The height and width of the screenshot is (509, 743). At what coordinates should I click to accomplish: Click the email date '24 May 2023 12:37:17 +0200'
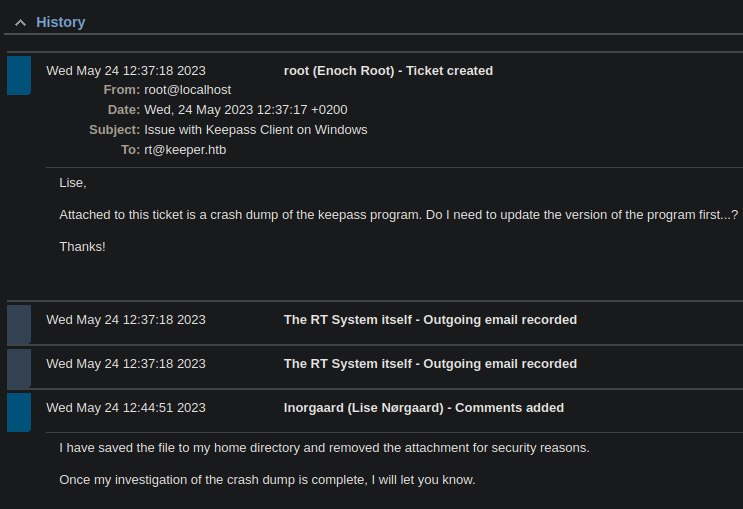[x=246, y=110]
